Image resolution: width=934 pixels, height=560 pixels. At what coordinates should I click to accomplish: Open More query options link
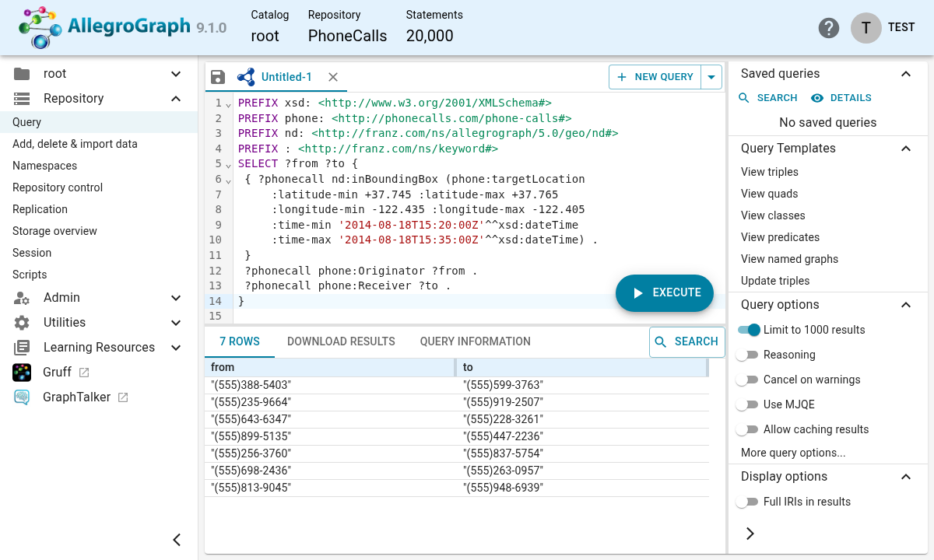point(793,453)
